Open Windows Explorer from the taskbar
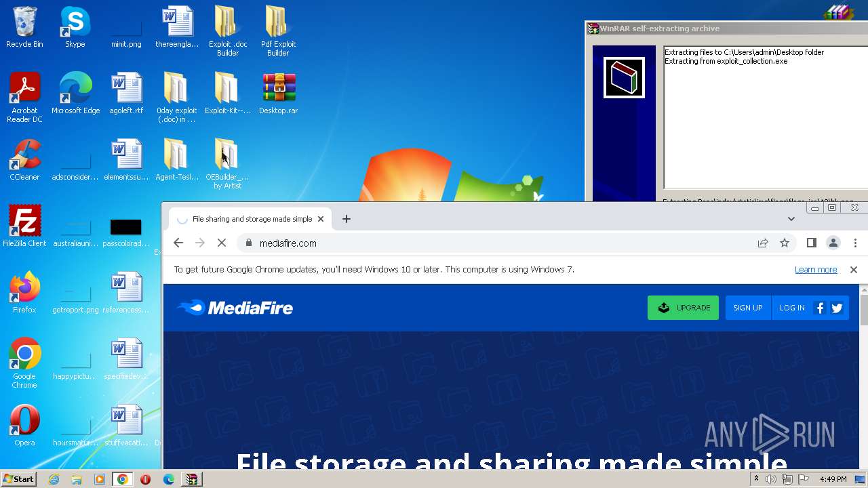The height and width of the screenshot is (488, 868). 77,479
